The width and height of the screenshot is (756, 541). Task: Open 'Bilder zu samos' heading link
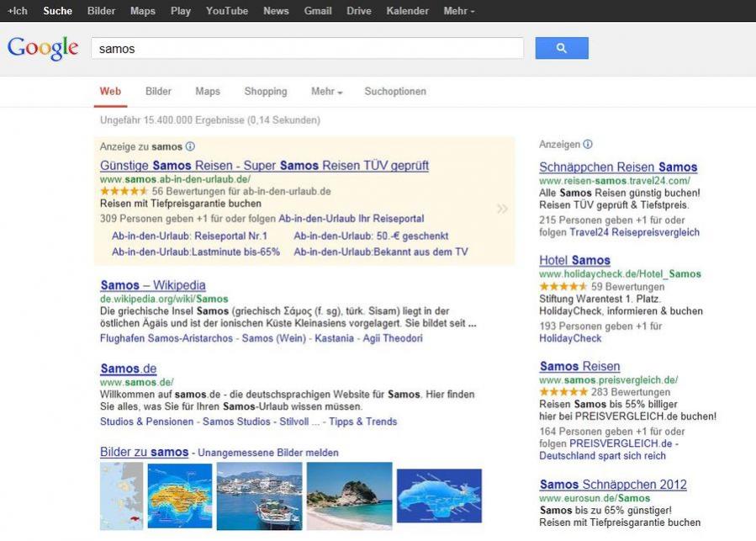144,452
